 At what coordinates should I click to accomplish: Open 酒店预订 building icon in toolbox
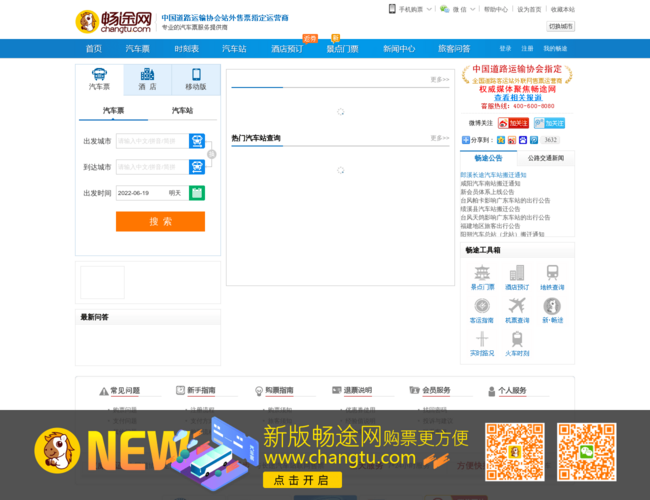pyautogui.click(x=517, y=276)
